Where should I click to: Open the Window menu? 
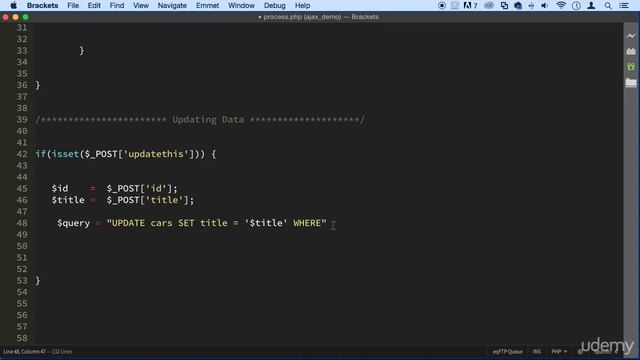click(241, 5)
